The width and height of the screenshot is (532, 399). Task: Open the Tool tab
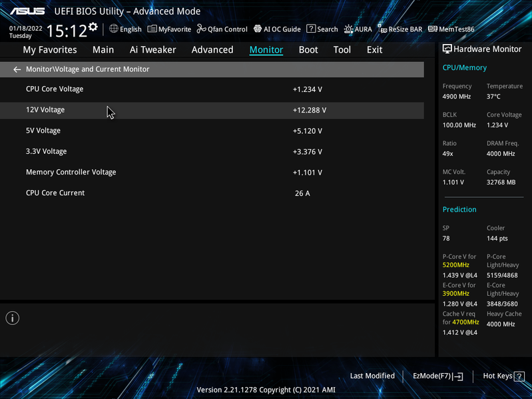pos(342,50)
